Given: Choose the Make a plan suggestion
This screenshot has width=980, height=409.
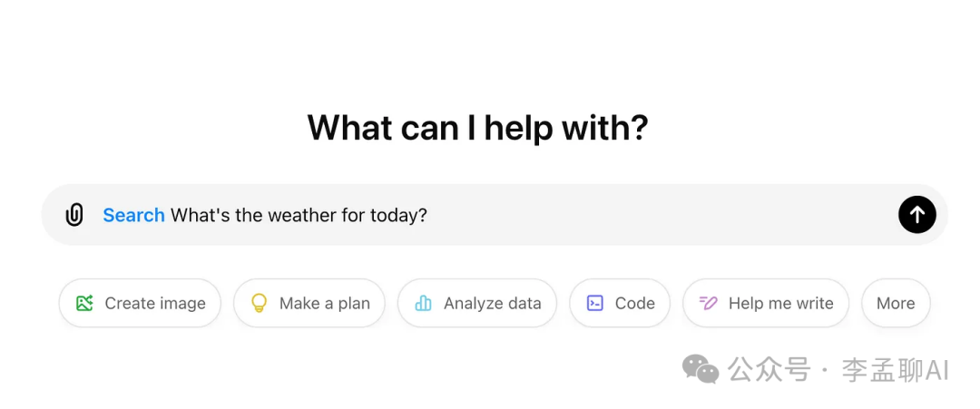Looking at the screenshot, I should [324, 304].
